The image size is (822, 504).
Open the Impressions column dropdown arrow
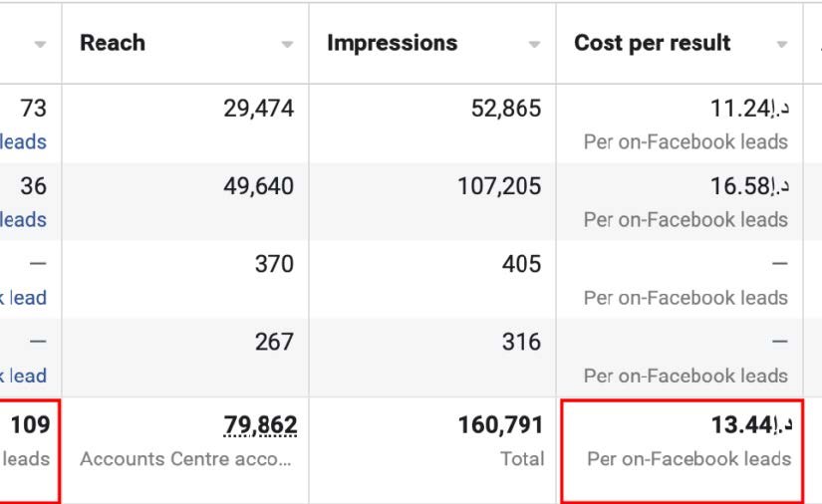[534, 45]
